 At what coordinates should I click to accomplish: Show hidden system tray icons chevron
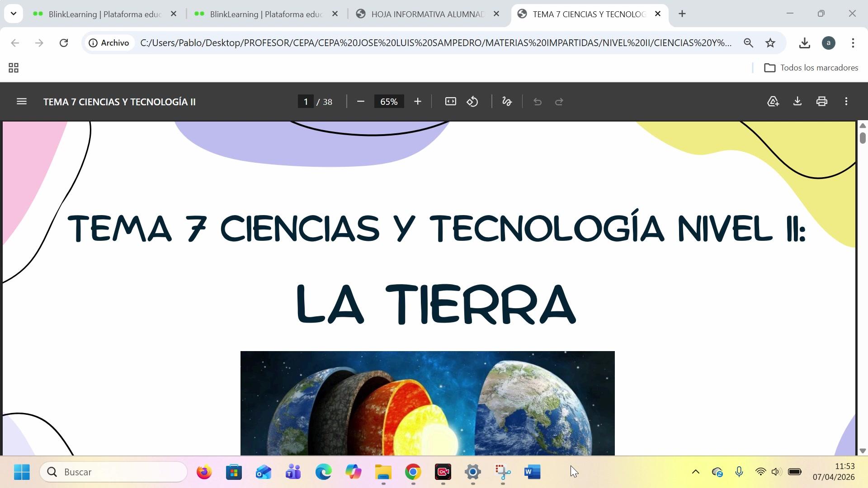695,472
